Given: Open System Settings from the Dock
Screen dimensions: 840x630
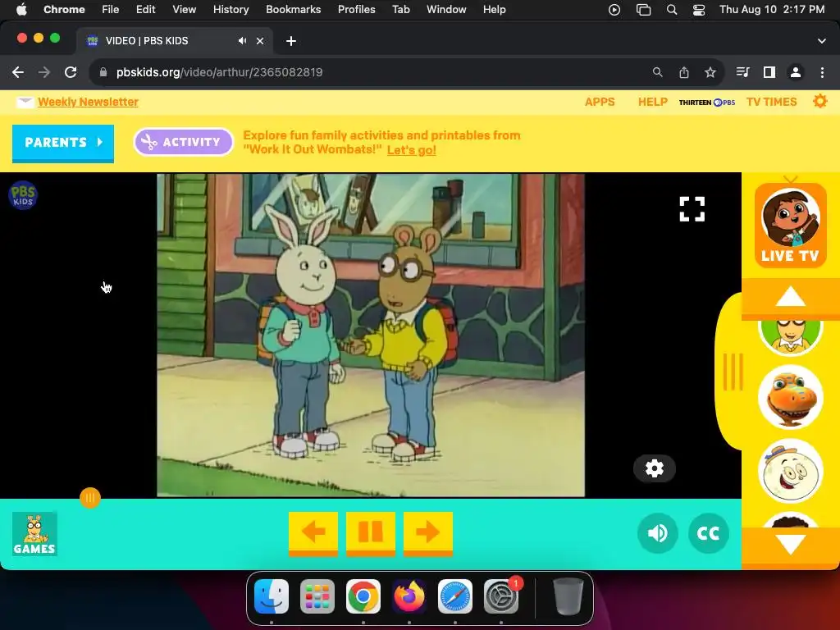Looking at the screenshot, I should pyautogui.click(x=501, y=596).
